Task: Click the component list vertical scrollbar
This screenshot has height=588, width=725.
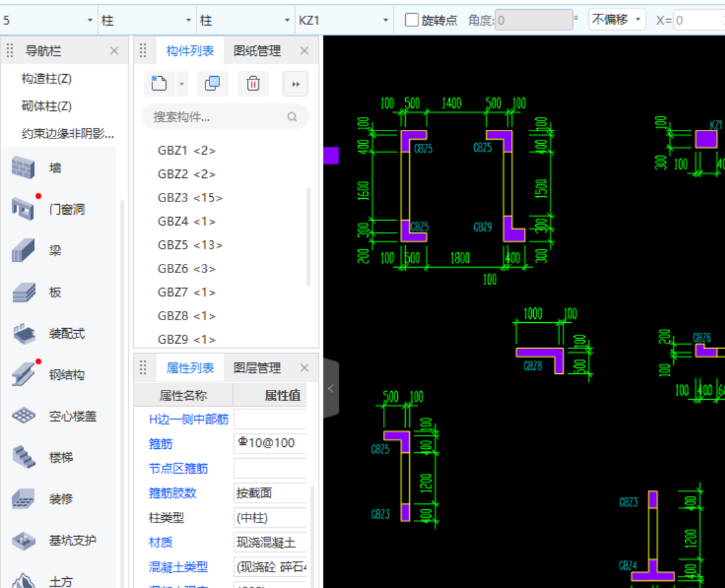Action: (x=308, y=236)
